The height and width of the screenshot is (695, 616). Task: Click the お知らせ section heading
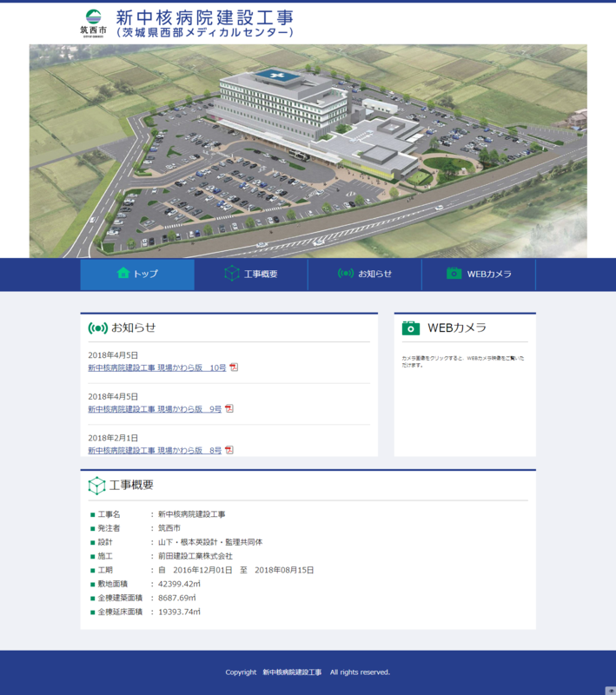(134, 328)
